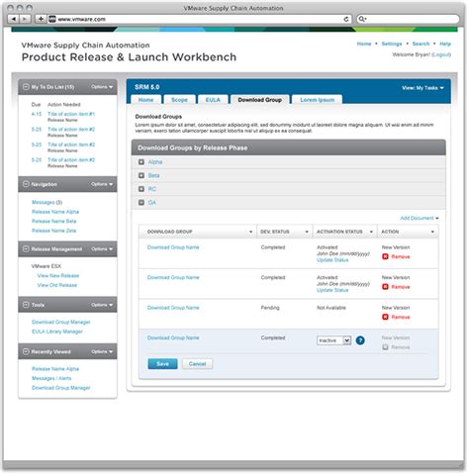This screenshot has height=476, width=469.
Task: Tick the Remove checkbox in highlighted row
Action: click(385, 347)
